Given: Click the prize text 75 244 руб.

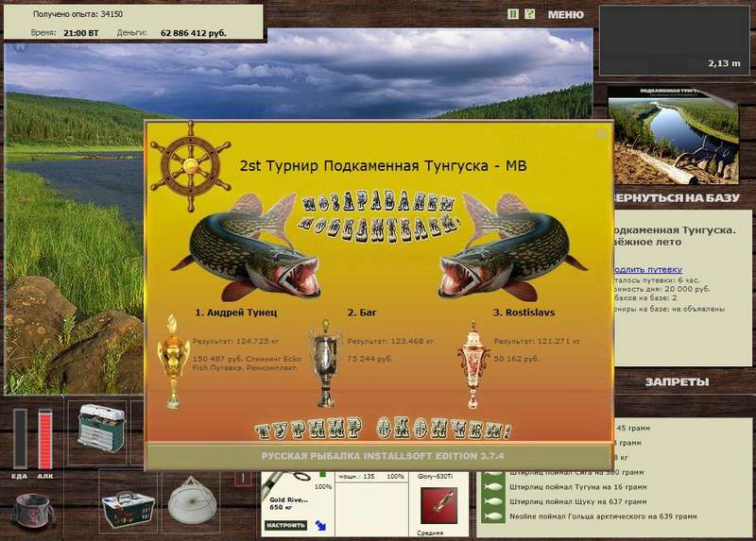Looking at the screenshot, I should (369, 359).
